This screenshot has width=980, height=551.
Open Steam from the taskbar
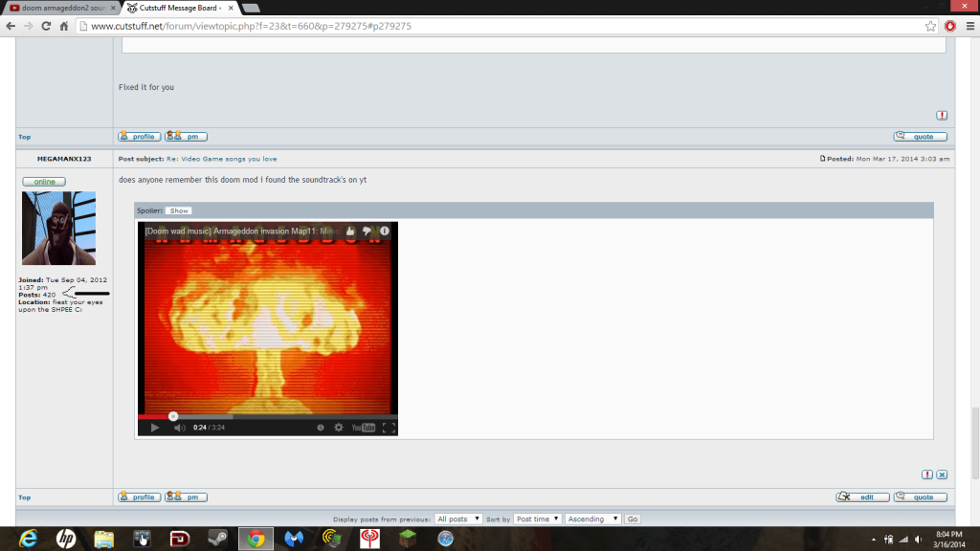click(x=218, y=539)
